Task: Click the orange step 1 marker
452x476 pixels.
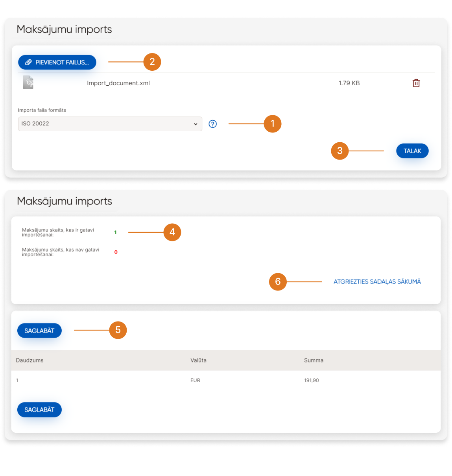Action: point(272,124)
